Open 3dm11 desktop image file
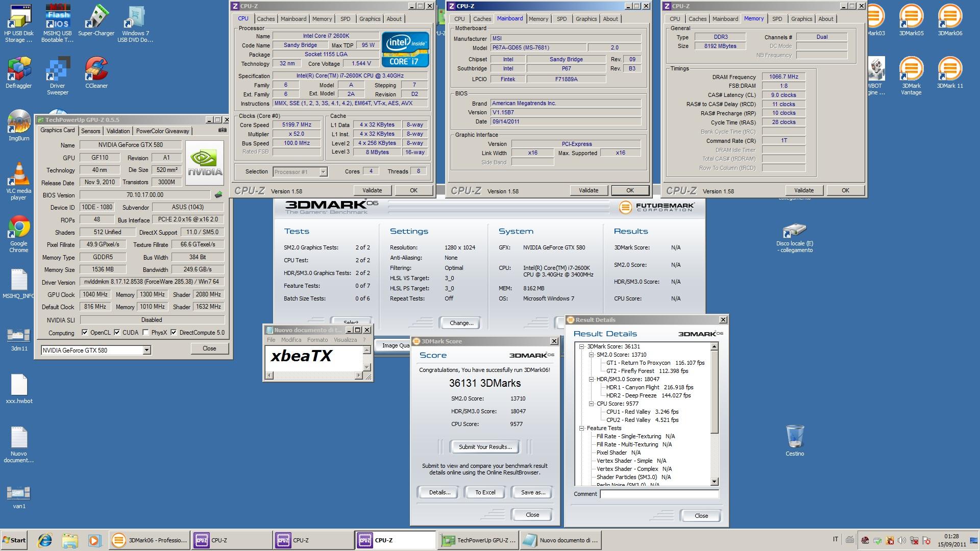Viewport: 980px width, 551px height. 19,339
